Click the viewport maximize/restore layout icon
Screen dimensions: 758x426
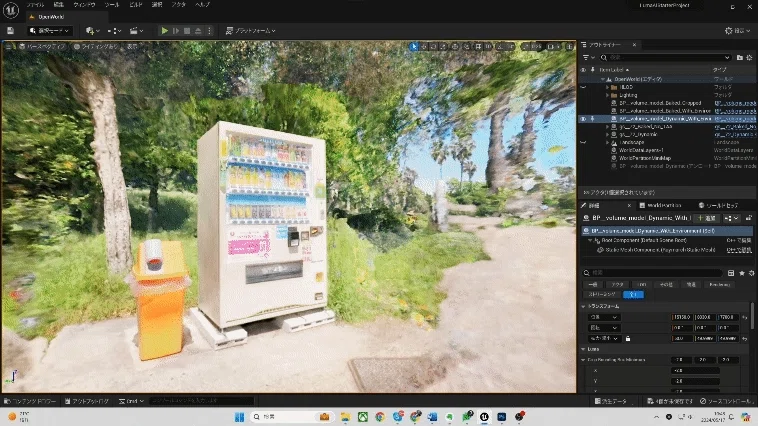pyautogui.click(x=570, y=46)
